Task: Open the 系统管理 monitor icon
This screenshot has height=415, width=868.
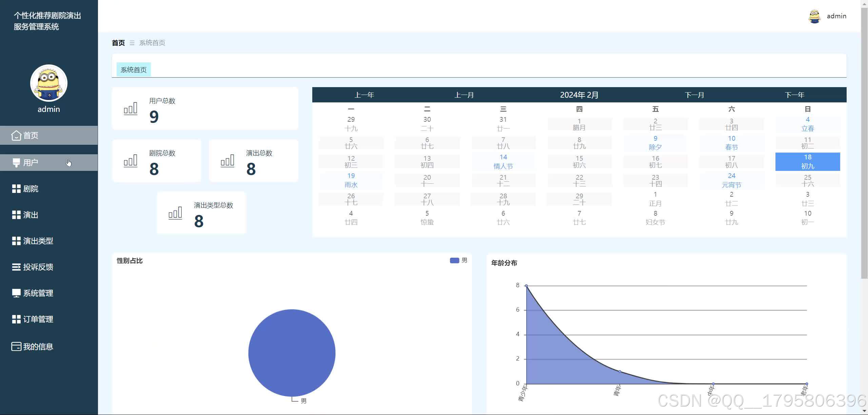Action: pyautogui.click(x=16, y=293)
